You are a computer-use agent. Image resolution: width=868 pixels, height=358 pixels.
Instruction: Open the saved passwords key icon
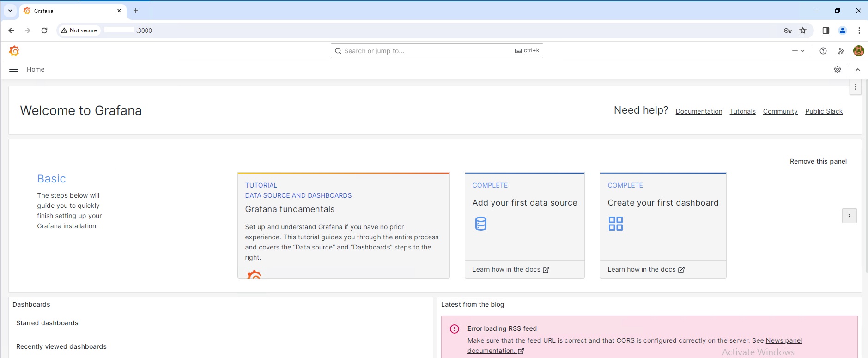[x=788, y=30]
